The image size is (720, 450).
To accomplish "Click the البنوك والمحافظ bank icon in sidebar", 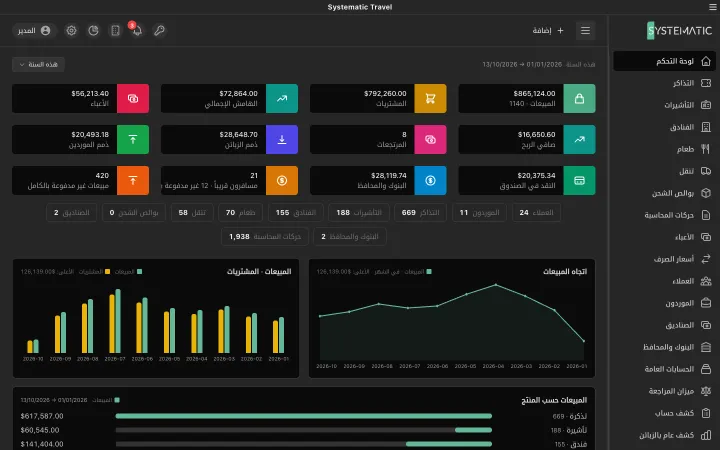I will pyautogui.click(x=706, y=347).
